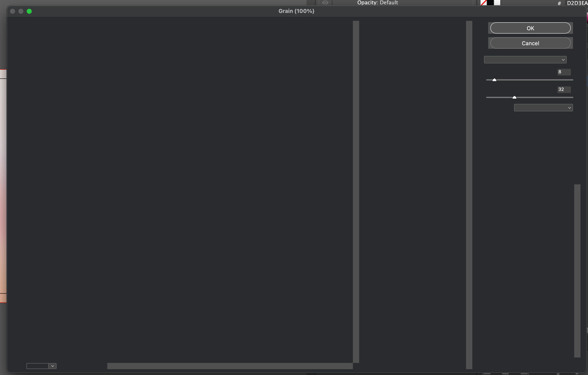Toggle the eye visibility icon beside Opacity
Screen dimensions: 588x375
click(325, 3)
